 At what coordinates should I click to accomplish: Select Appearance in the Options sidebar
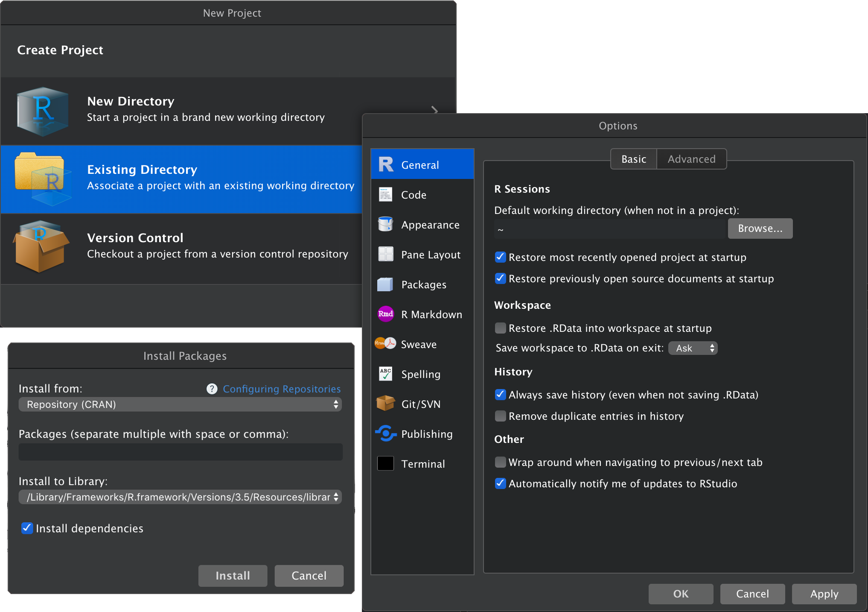point(422,225)
